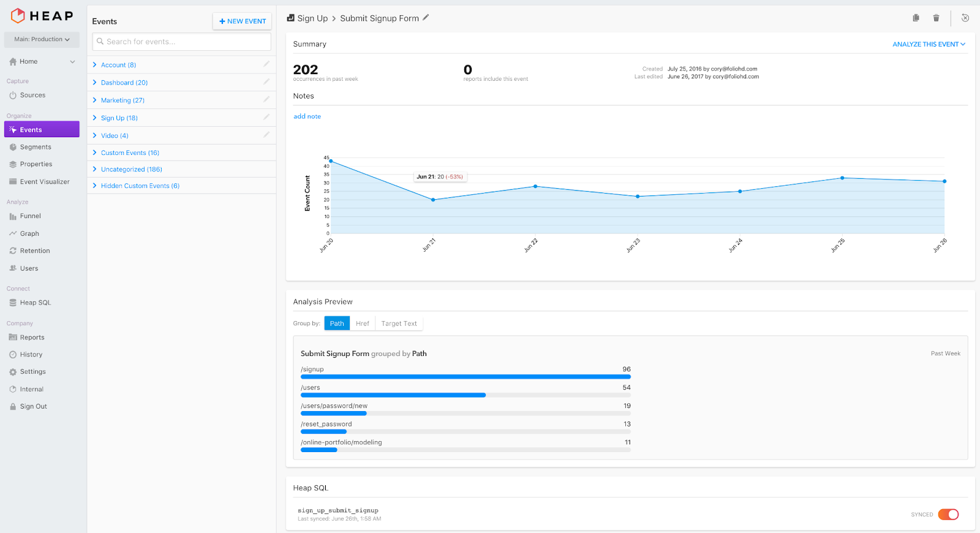Screen dimensions: 980x533
Task: Switch grouping to Target Text
Action: pos(399,323)
